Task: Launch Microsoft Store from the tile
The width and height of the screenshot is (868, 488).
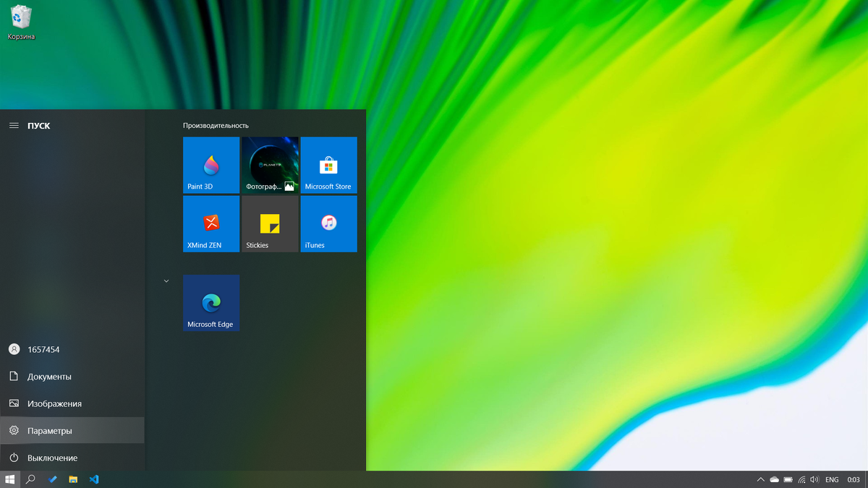Action: (328, 165)
